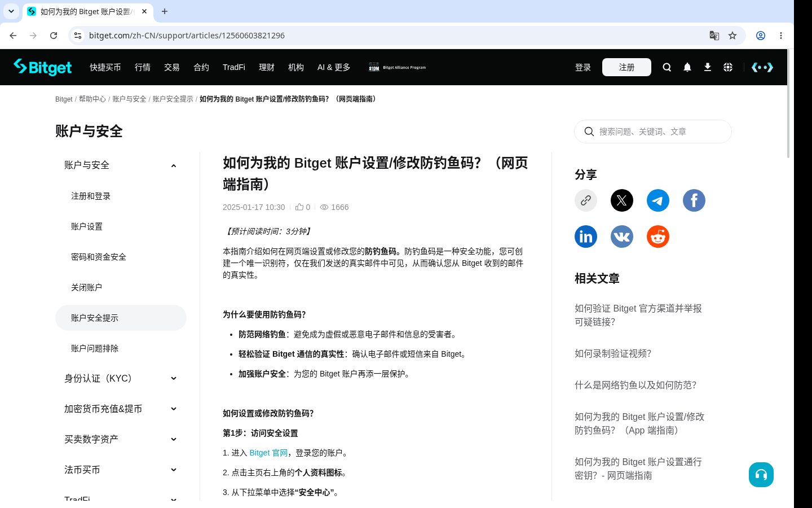Viewport: 812px width, 508px height.
Task: Share the article on Reddit
Action: click(x=658, y=237)
